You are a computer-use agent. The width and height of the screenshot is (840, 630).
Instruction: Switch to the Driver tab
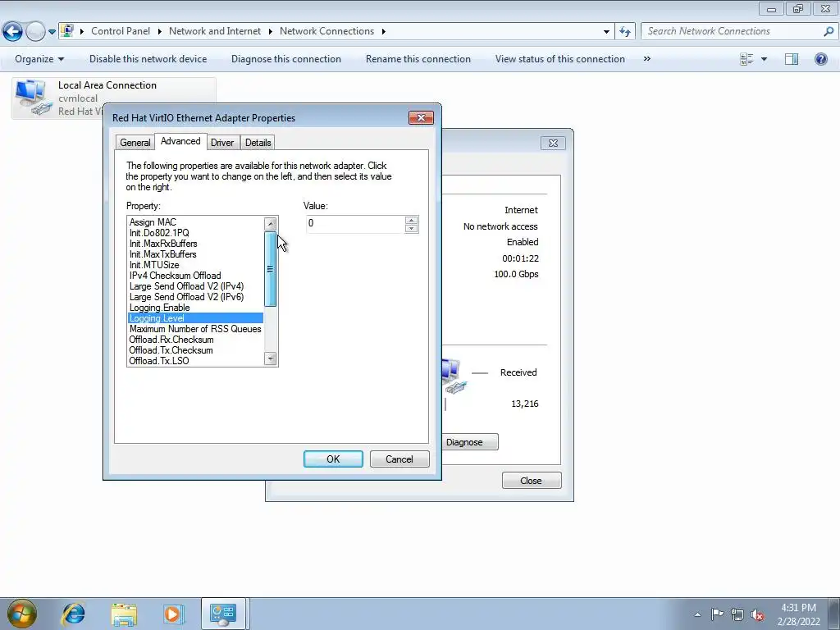(222, 143)
